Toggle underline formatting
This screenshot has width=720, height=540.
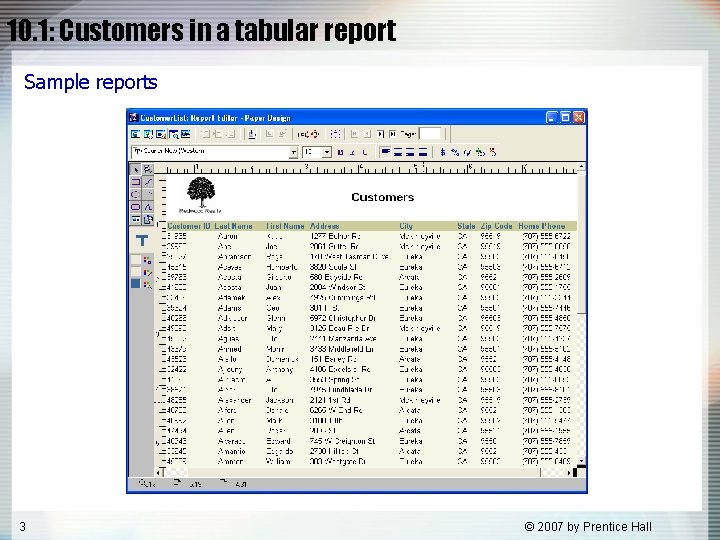click(x=365, y=152)
